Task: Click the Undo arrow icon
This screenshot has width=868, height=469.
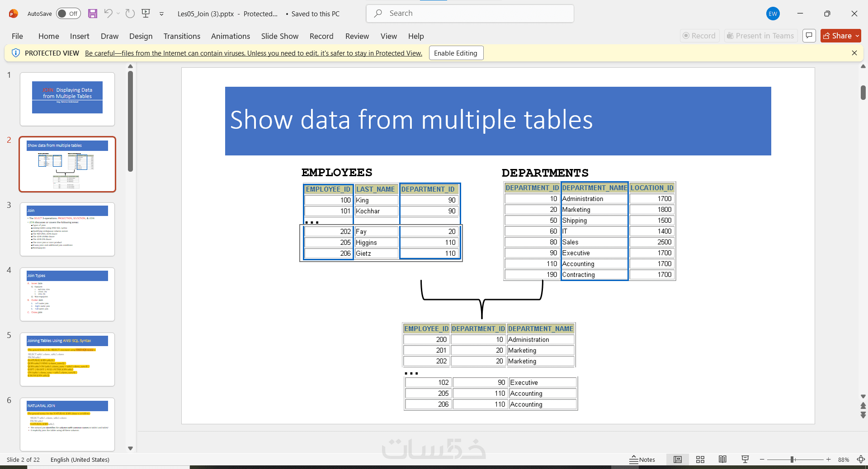Action: [x=108, y=14]
